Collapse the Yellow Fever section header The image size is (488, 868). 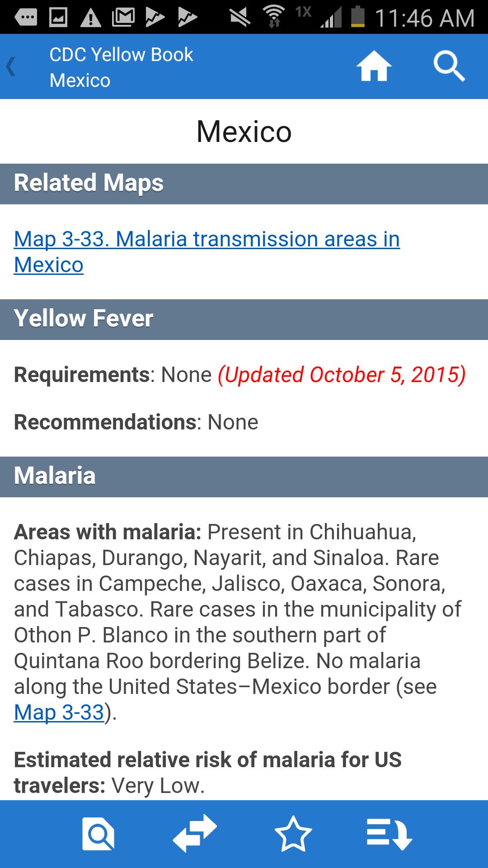(x=244, y=319)
